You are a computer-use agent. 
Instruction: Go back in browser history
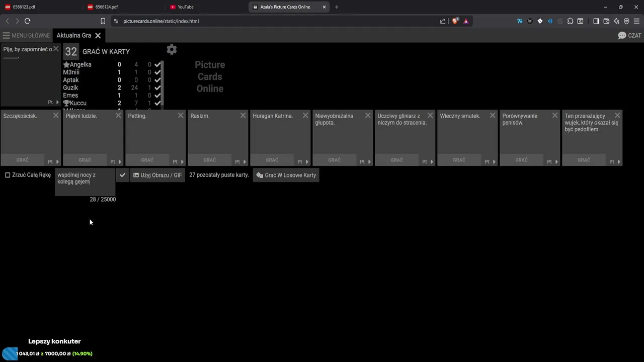click(x=7, y=21)
